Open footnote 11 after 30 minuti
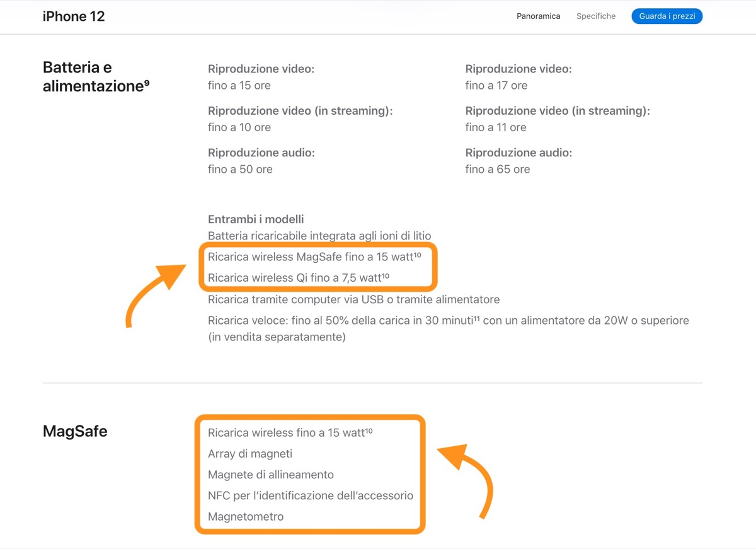This screenshot has height=549, width=756. pos(477,318)
